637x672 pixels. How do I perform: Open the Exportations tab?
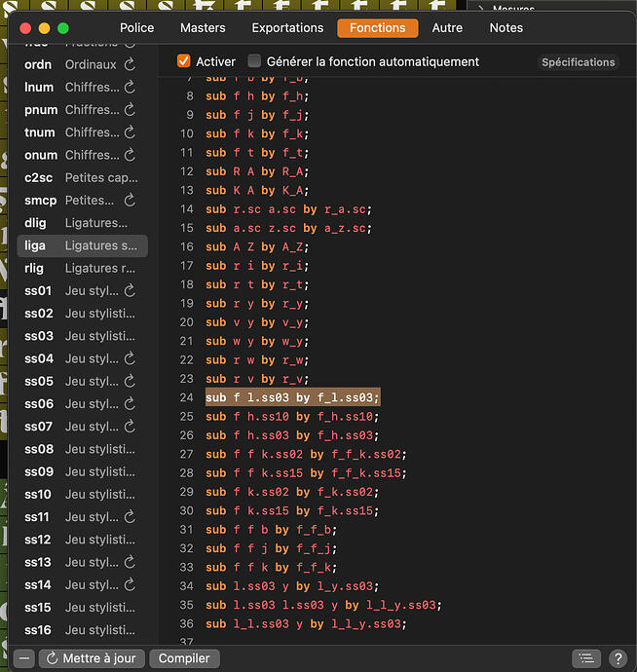[x=287, y=28]
